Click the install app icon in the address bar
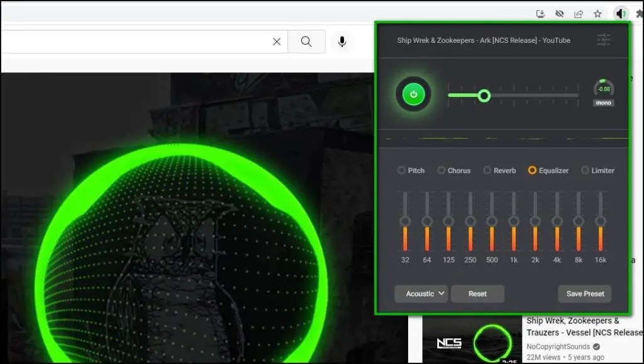Image resolution: width=644 pixels, height=364 pixels. pos(540,14)
